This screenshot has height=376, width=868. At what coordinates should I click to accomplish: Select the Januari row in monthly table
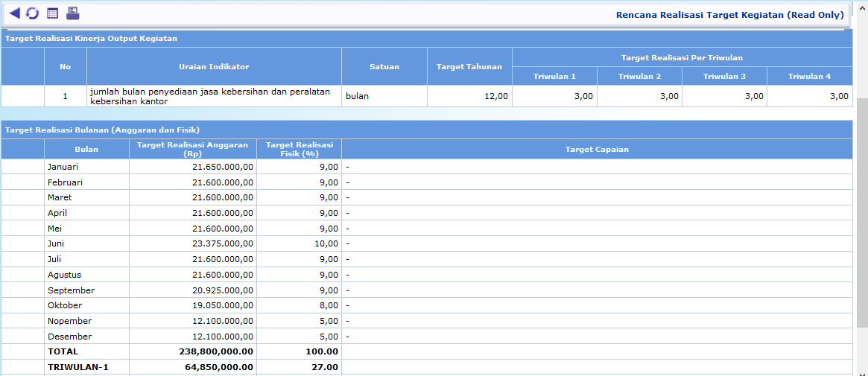63,167
